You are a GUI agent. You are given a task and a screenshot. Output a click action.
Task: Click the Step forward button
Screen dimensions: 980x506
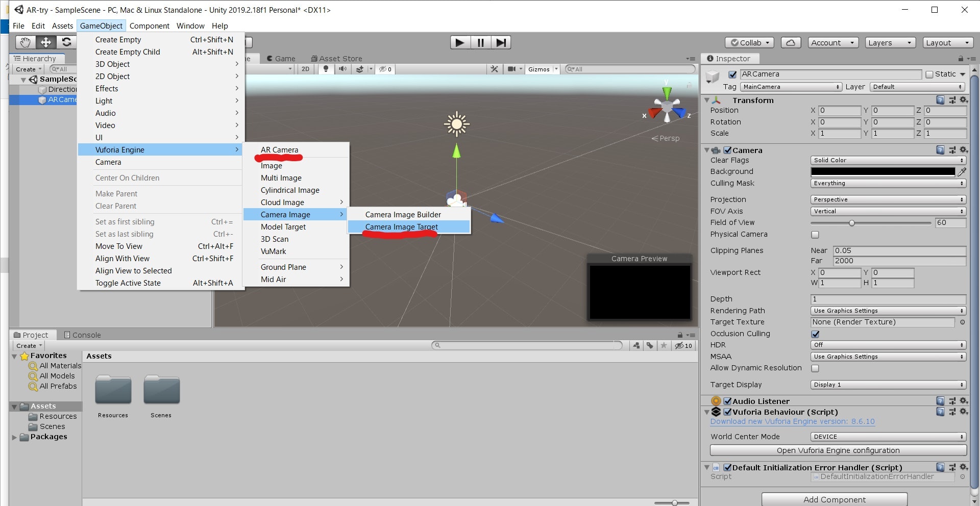(501, 42)
